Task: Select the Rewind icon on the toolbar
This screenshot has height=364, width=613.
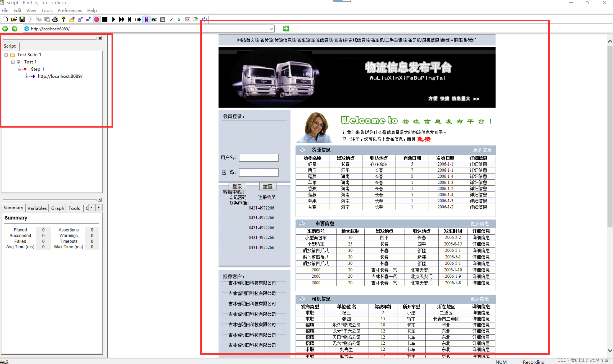Action: [x=130, y=19]
